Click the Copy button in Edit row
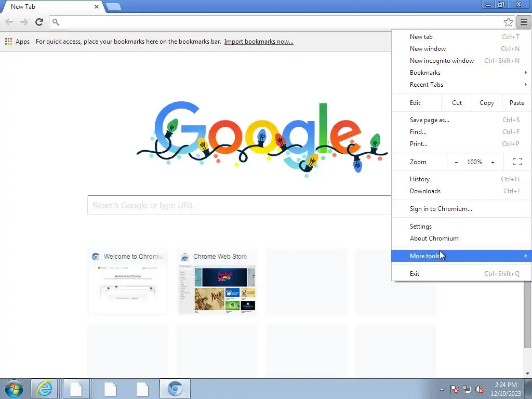 tap(486, 103)
